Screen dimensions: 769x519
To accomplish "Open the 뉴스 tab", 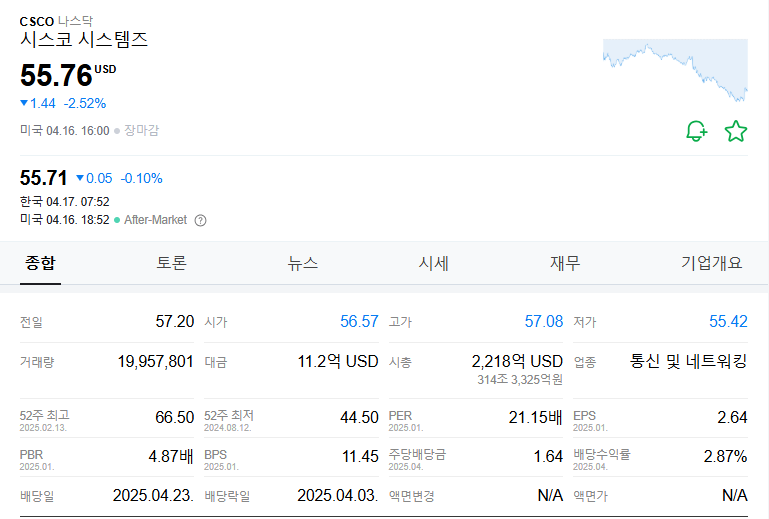I will click(x=303, y=263).
